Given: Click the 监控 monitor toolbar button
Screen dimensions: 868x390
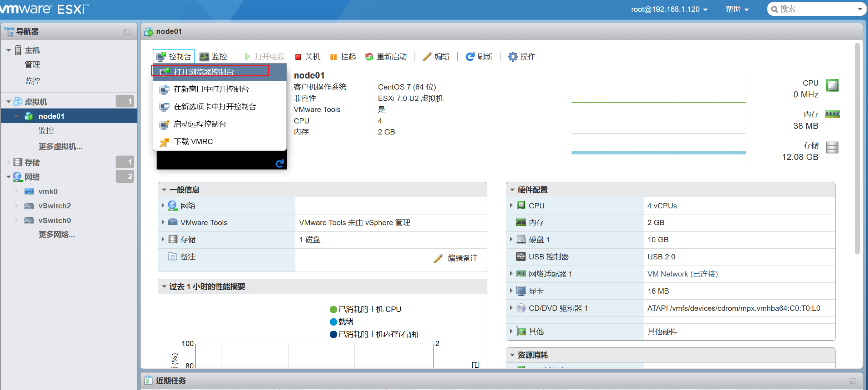Looking at the screenshot, I should coord(214,56).
